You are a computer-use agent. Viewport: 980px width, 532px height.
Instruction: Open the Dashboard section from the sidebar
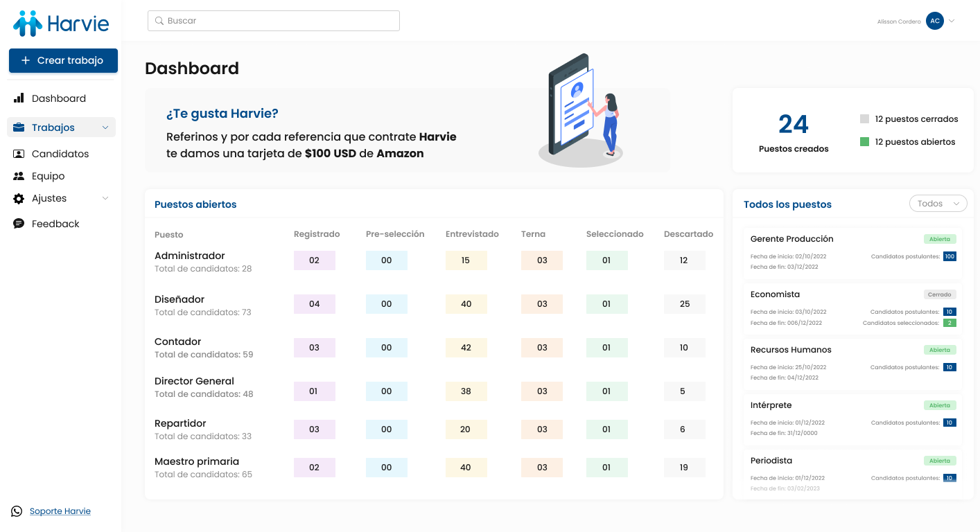point(59,98)
